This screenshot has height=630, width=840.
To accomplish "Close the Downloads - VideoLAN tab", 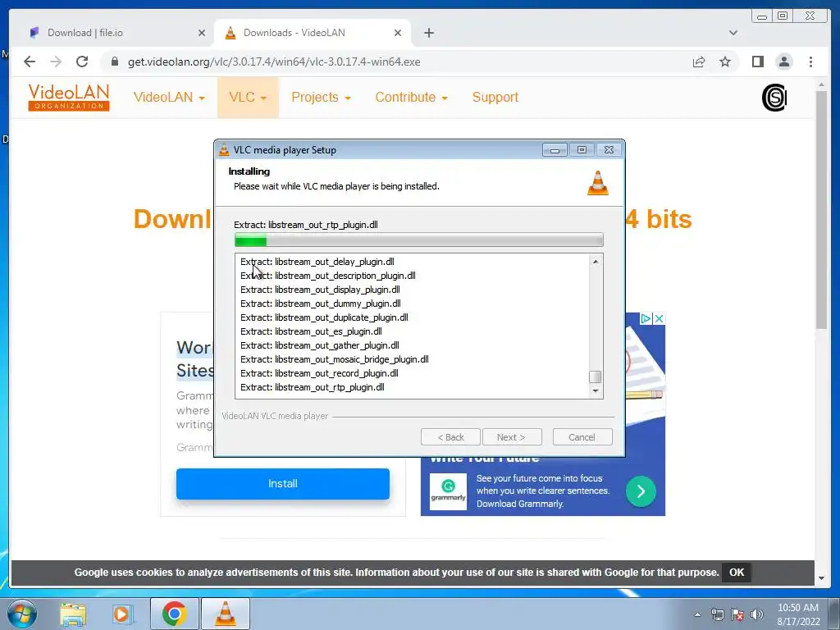I will pos(398,33).
